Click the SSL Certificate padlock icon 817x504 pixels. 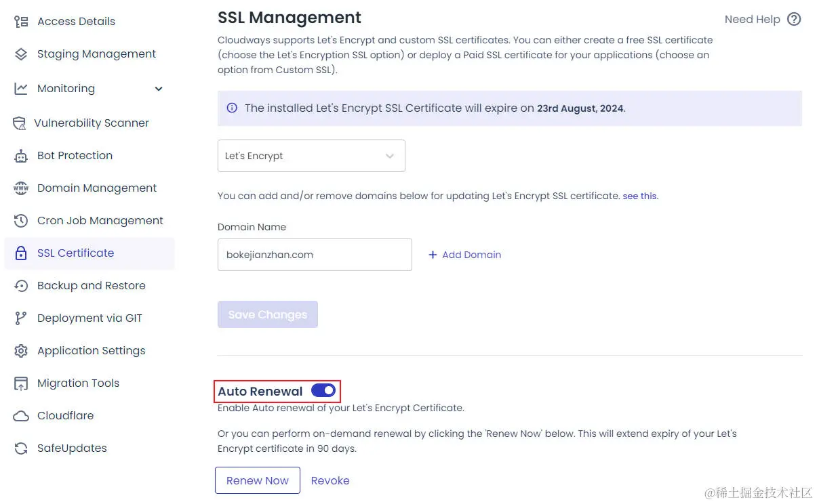[21, 253]
